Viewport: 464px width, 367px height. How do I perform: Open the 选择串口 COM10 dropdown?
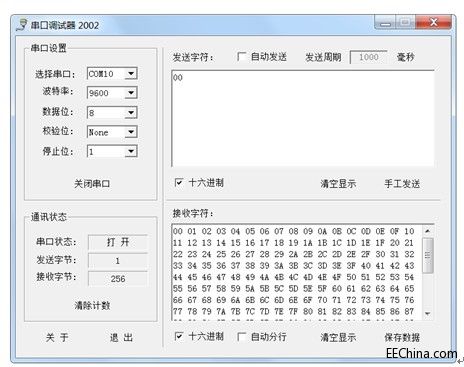pyautogui.click(x=131, y=73)
